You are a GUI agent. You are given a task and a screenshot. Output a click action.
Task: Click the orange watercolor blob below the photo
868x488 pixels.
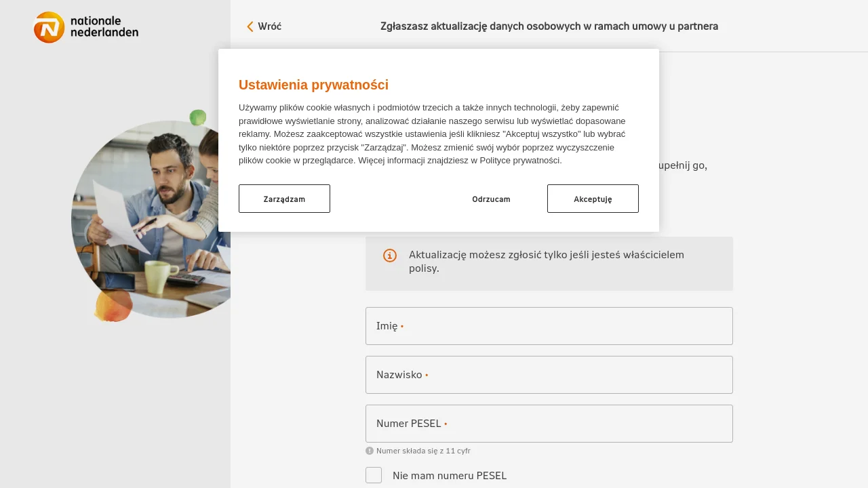pyautogui.click(x=113, y=306)
